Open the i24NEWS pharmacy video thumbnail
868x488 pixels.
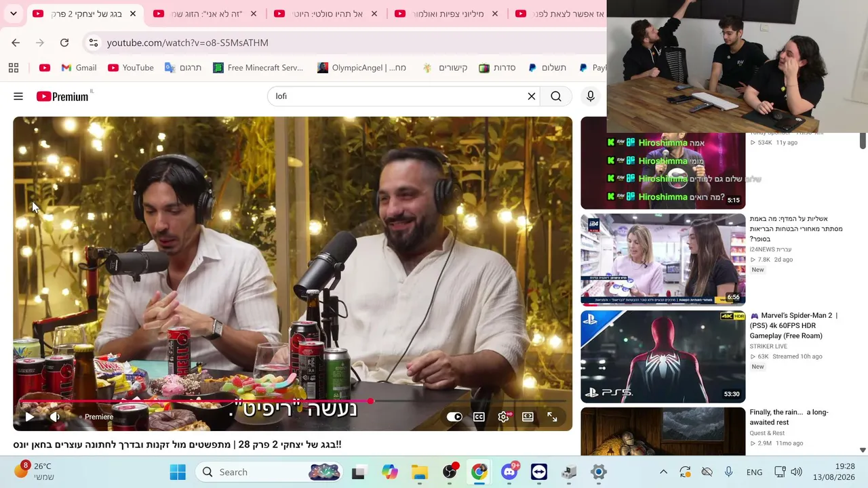pyautogui.click(x=663, y=260)
